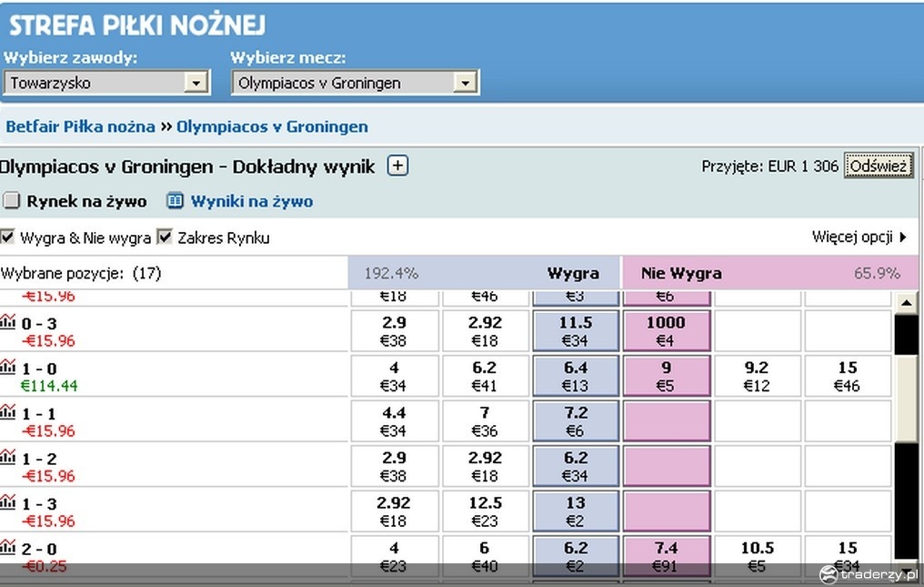Viewport: 924px width, 587px height.
Task: Follow the Olympiacos v Groningen breadcrumb link
Action: [x=272, y=127]
